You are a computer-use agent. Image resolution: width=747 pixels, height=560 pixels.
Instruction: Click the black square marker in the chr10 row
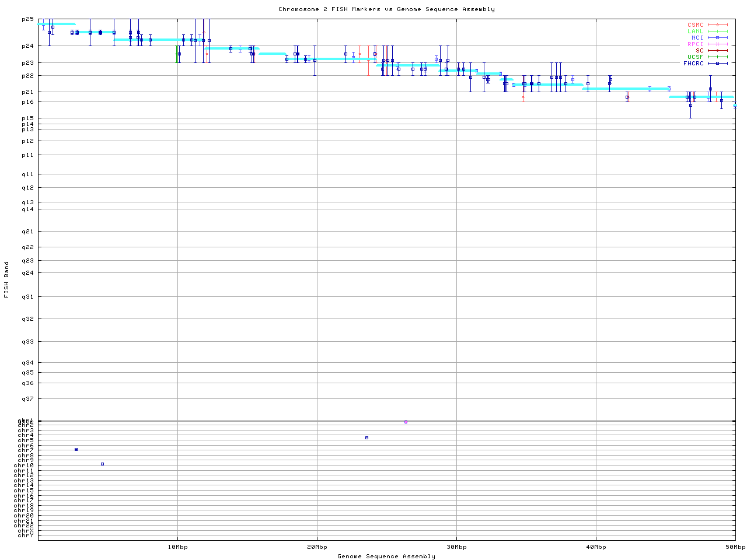[x=102, y=464]
